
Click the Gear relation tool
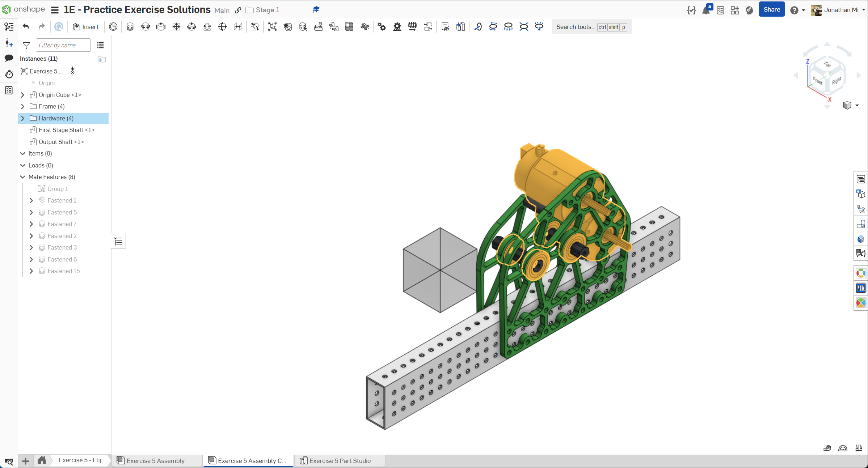[382, 27]
